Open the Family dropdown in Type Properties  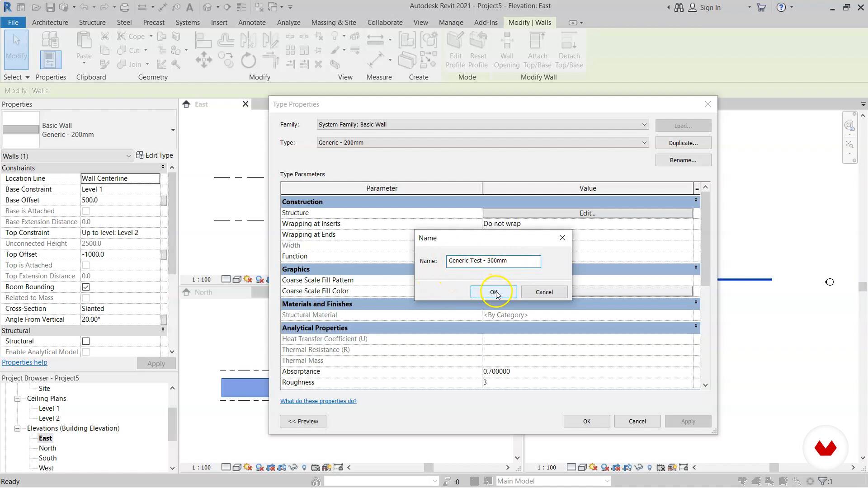click(x=482, y=124)
